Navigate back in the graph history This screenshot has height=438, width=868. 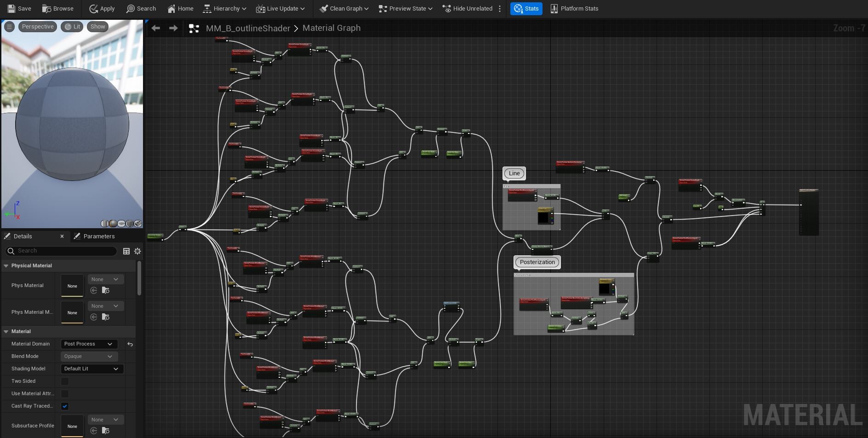tap(156, 28)
